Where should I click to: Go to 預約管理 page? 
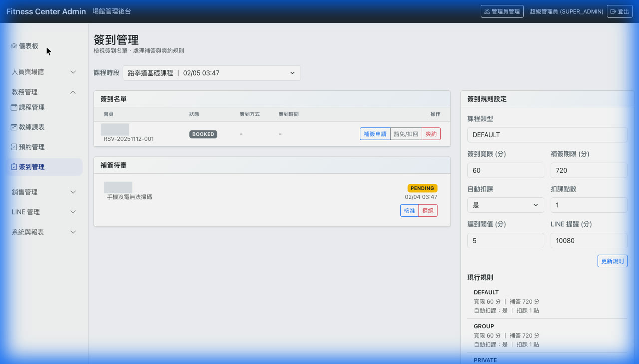[44, 147]
